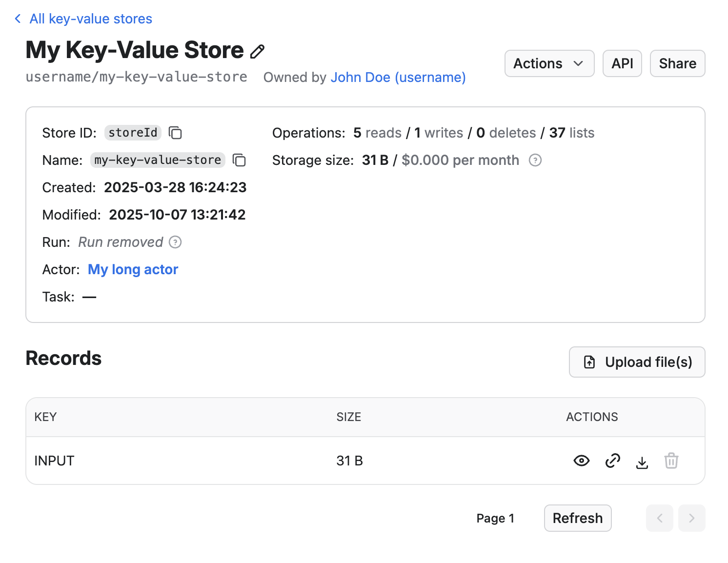The width and height of the screenshot is (728, 563).
Task: Open the Run removed help tooltip
Action: (x=175, y=242)
